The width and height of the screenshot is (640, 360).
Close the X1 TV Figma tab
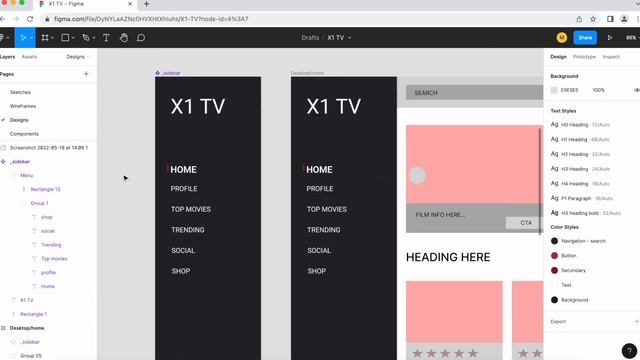[130, 4]
